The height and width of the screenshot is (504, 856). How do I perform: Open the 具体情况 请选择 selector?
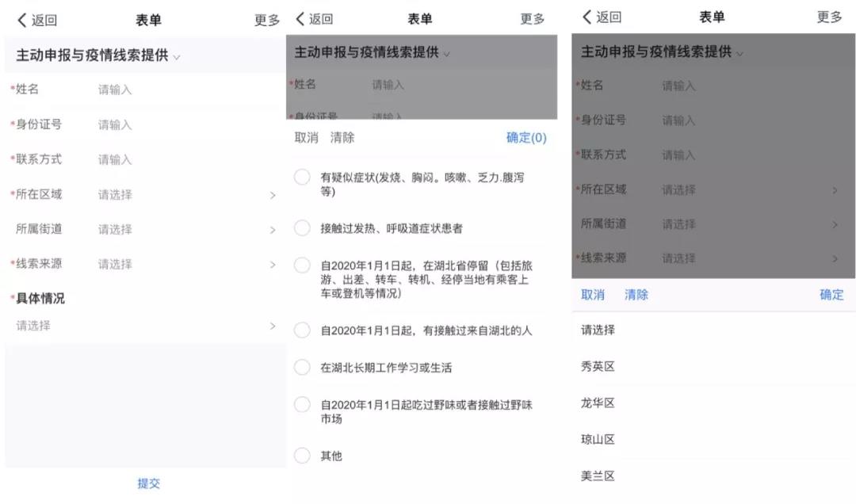(145, 326)
